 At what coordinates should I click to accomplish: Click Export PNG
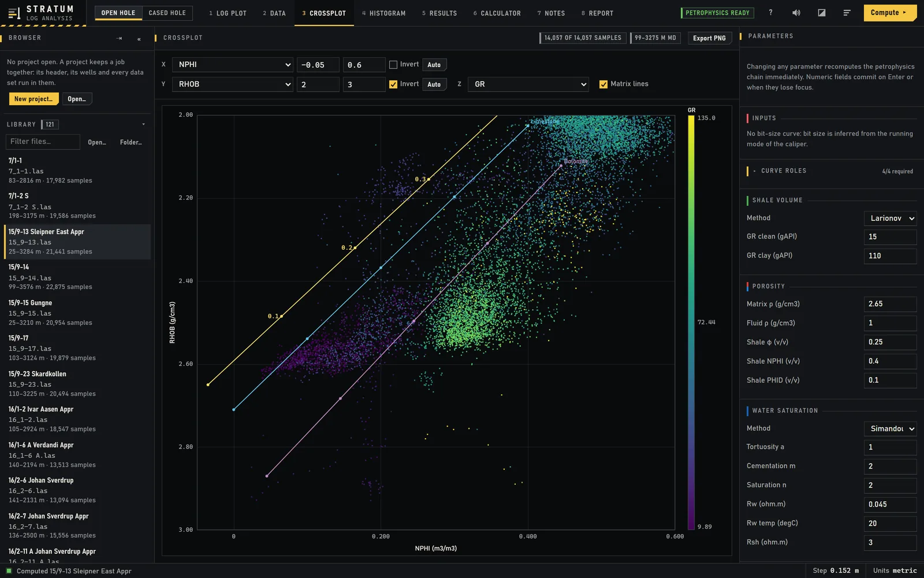tap(709, 38)
